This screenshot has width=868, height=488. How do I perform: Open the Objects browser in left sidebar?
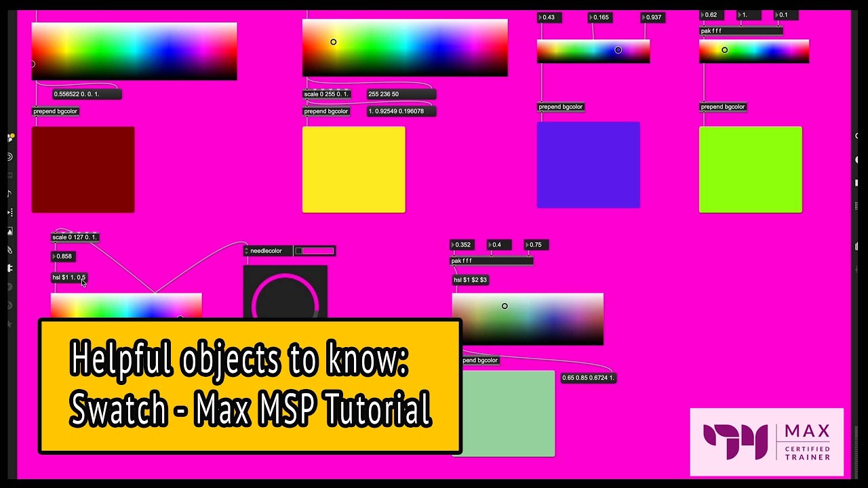10,138
